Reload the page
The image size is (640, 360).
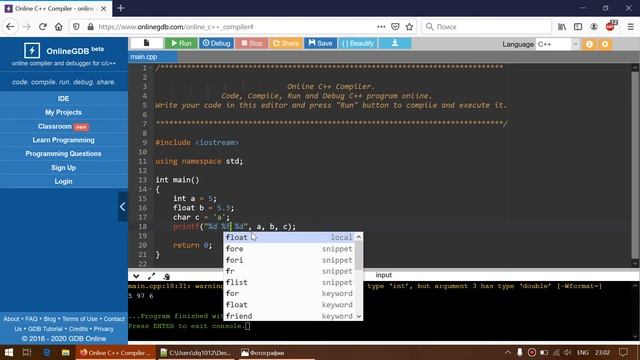coord(42,27)
